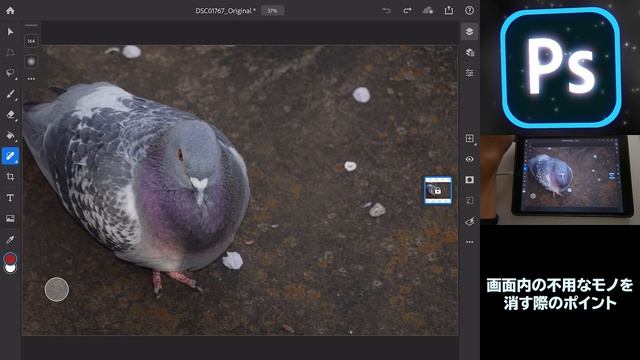Select the Crop tool

[x=10, y=177]
